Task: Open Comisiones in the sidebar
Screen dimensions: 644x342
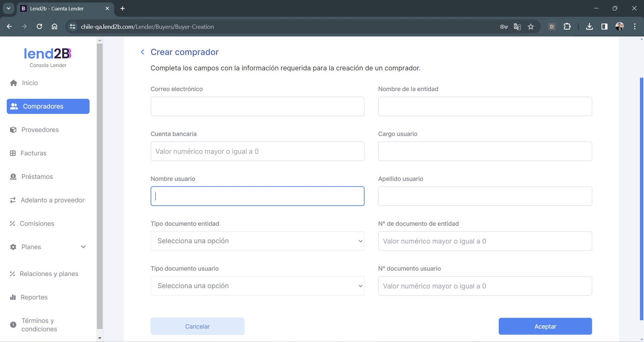Action: pos(37,223)
